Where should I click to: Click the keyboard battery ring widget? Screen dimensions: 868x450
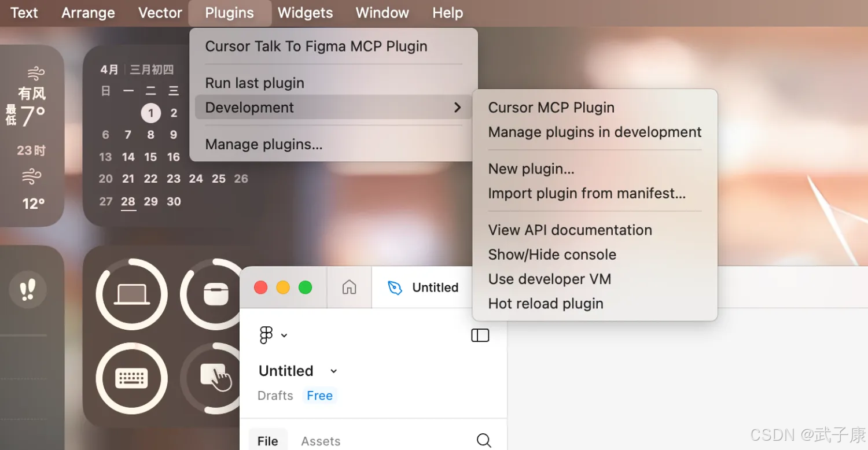tap(132, 378)
